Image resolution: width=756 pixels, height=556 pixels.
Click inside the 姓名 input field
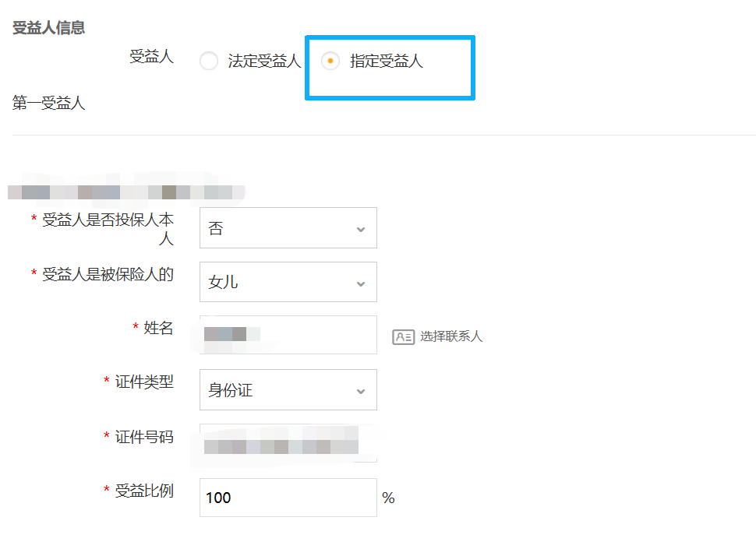click(288, 335)
